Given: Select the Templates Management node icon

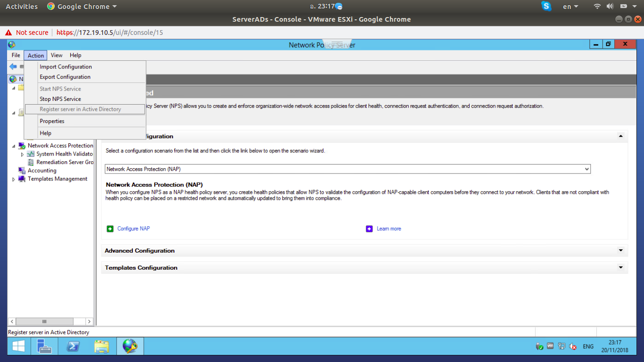Looking at the screenshot, I should coord(22,179).
